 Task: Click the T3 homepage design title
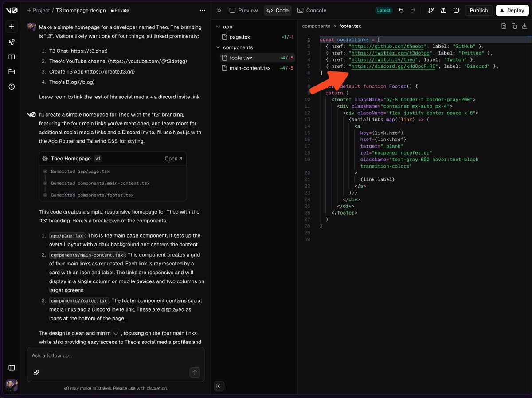point(81,10)
